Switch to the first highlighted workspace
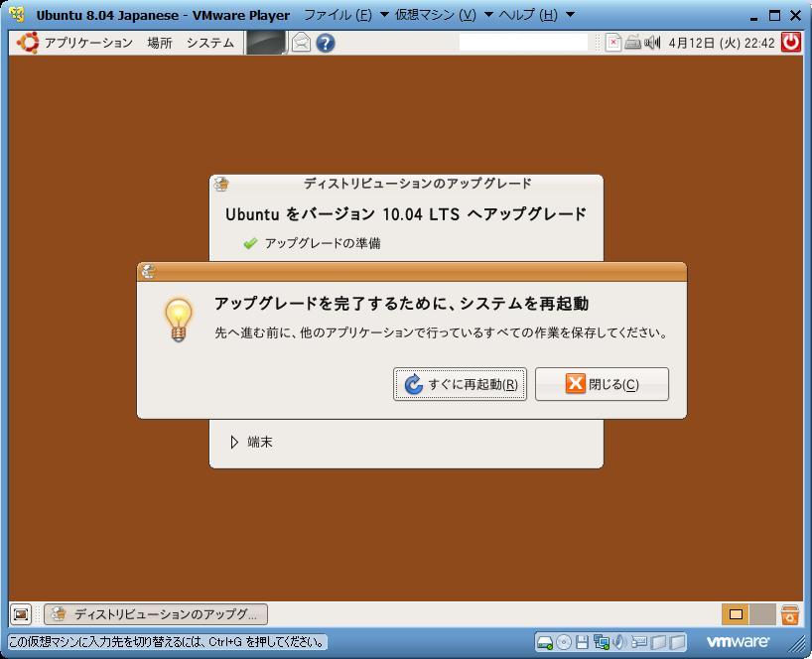Viewport: 812px width, 659px height. pyautogui.click(x=736, y=614)
